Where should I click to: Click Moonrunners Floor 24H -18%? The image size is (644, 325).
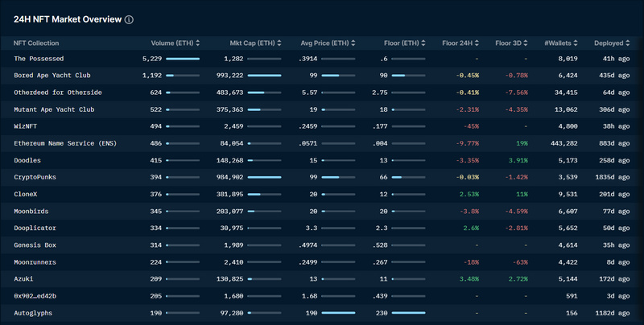(x=471, y=262)
